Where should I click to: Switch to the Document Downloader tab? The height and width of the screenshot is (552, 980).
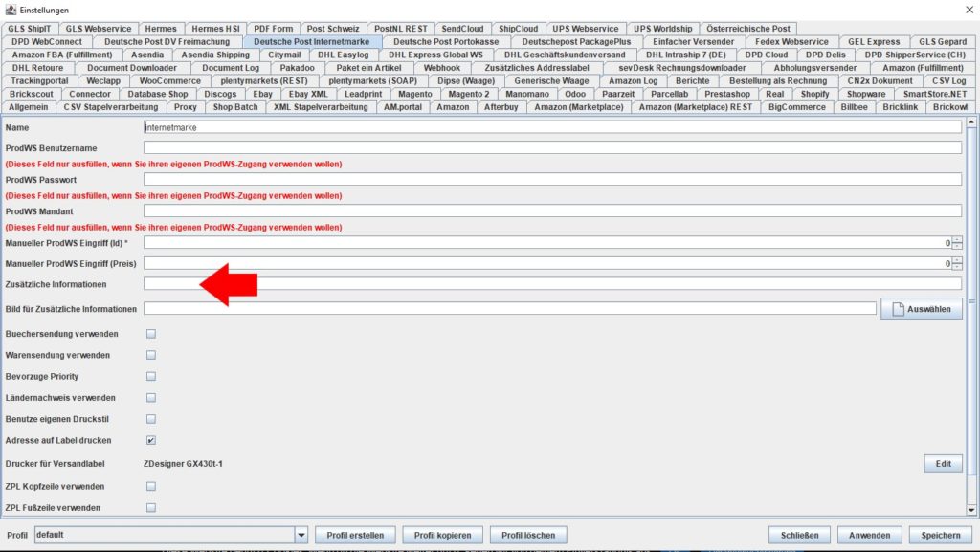(132, 68)
